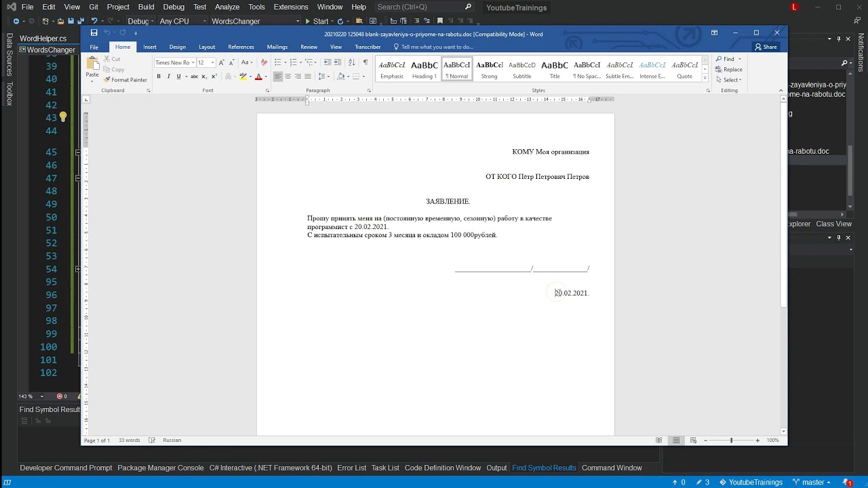Screen dimensions: 868x488
Task: Align text to the right
Action: [x=298, y=77]
